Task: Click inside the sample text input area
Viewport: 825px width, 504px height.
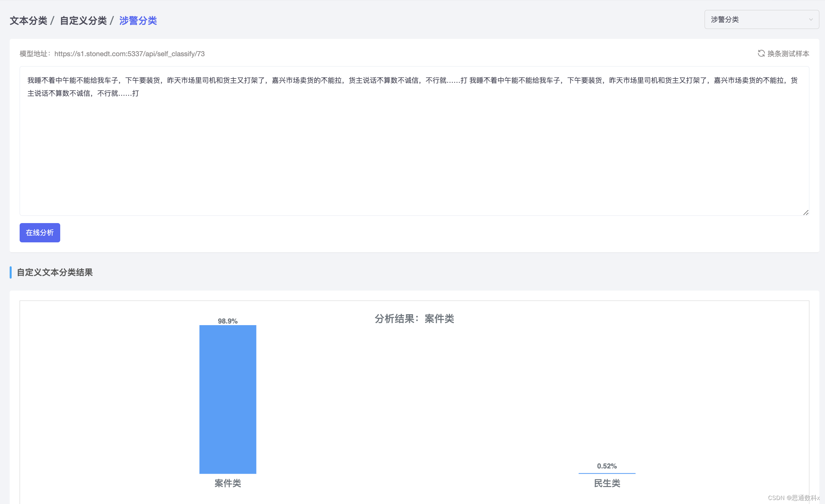Action: click(x=414, y=151)
